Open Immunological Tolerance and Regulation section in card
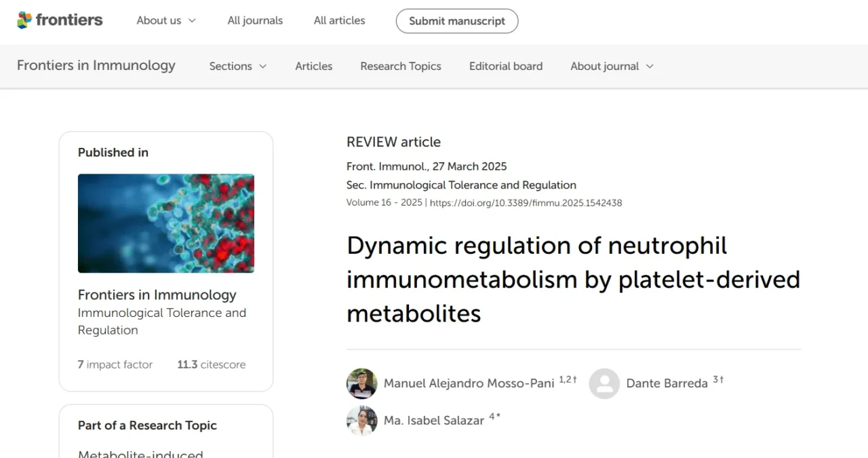Image resolution: width=868 pixels, height=458 pixels. 162,322
